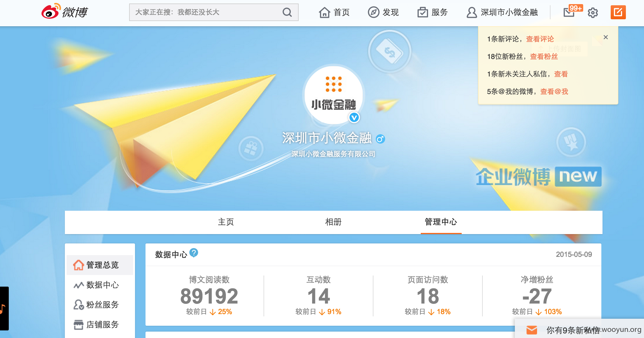Click the 页面访问数 value 18

[x=428, y=296]
